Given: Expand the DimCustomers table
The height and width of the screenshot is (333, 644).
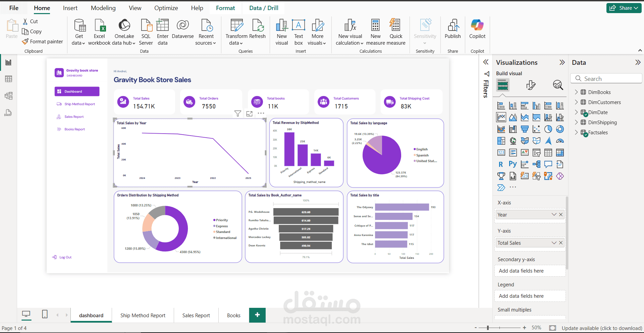Looking at the screenshot, I should 576,102.
